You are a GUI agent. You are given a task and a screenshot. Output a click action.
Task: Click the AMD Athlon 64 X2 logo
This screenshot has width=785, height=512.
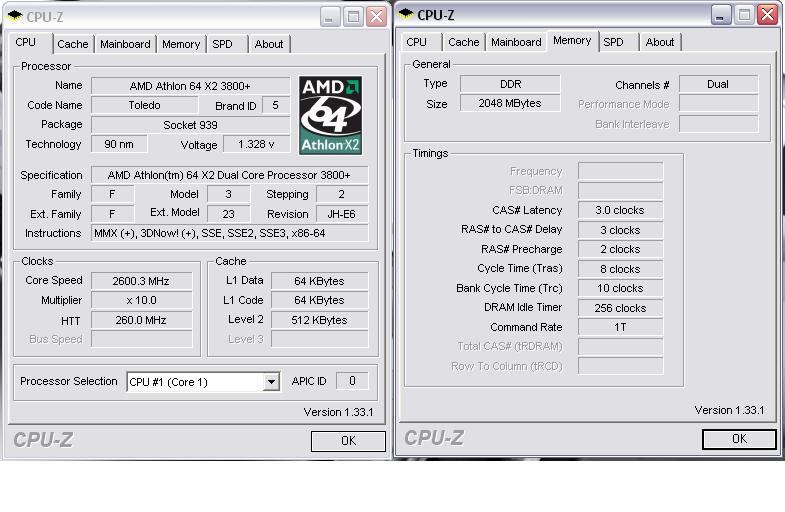tap(330, 115)
